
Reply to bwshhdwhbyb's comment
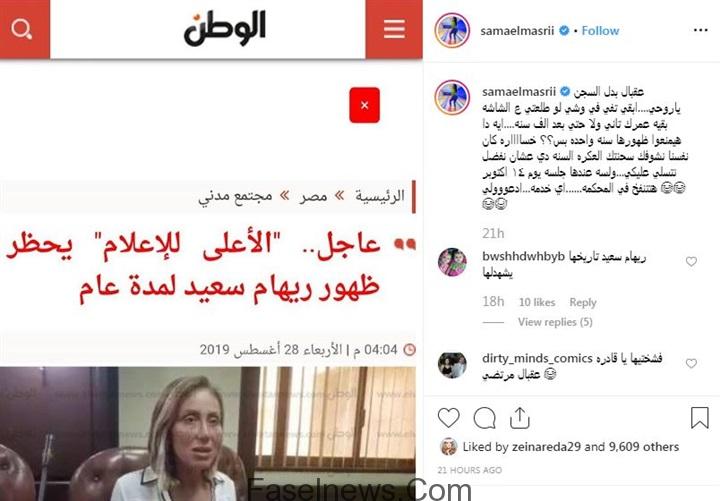[x=583, y=302]
